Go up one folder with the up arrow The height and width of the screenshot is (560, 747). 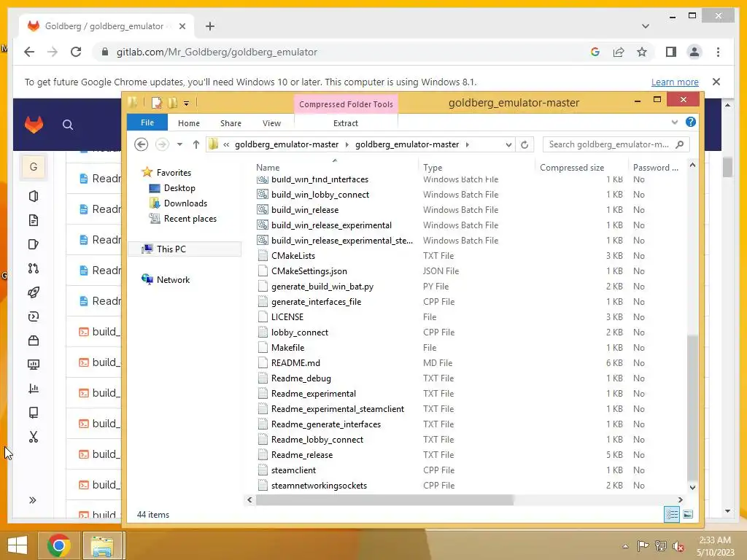tap(196, 144)
